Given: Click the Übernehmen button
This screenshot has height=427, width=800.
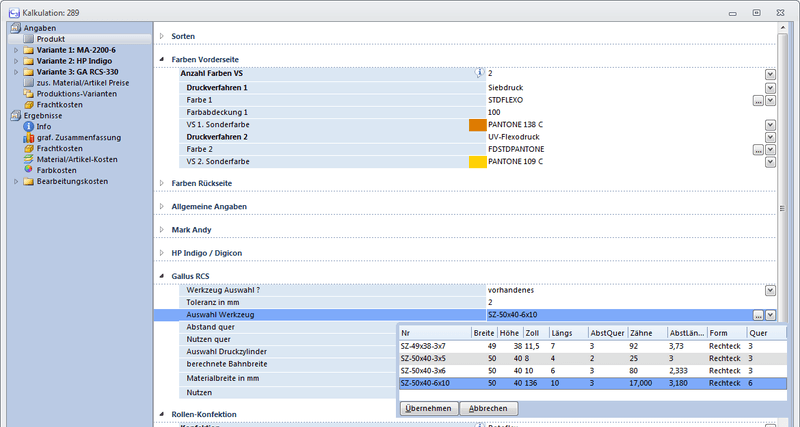Looking at the screenshot, I should (429, 408).
